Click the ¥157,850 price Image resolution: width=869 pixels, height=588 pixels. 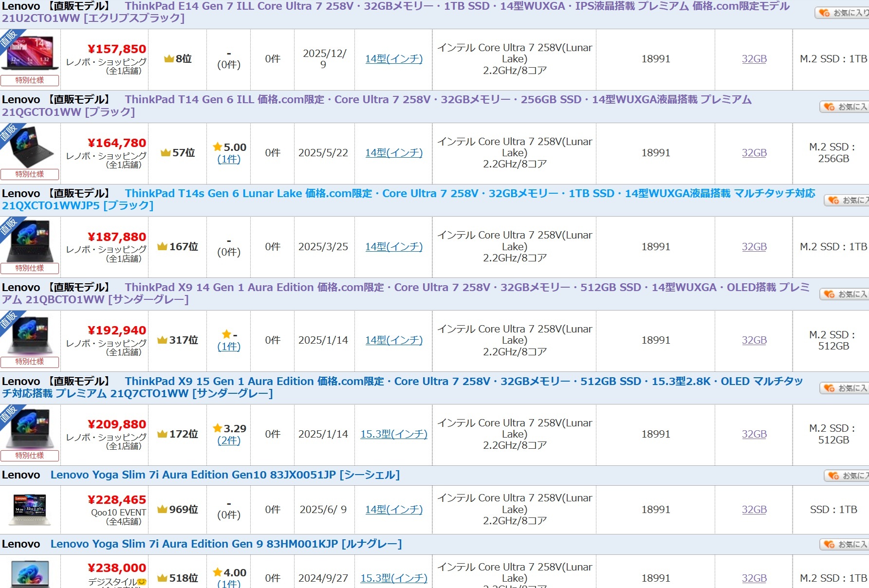coord(117,49)
